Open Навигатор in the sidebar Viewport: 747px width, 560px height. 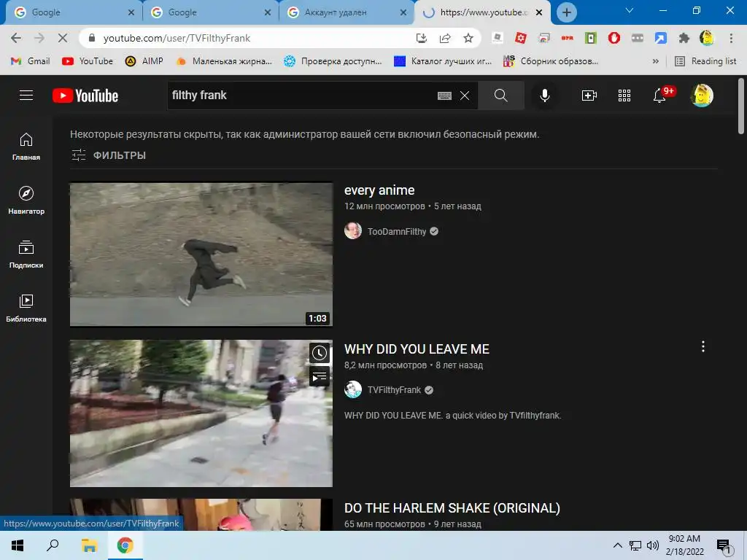[26, 201]
